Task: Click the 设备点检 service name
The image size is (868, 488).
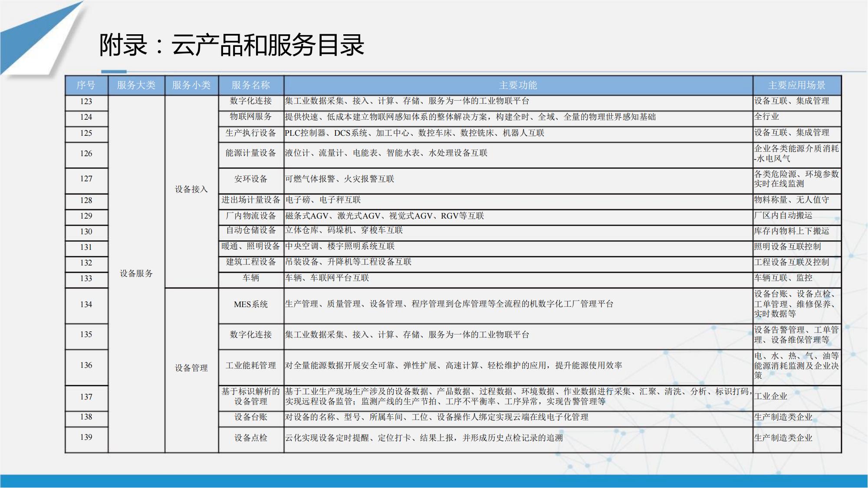Action: click(x=251, y=438)
